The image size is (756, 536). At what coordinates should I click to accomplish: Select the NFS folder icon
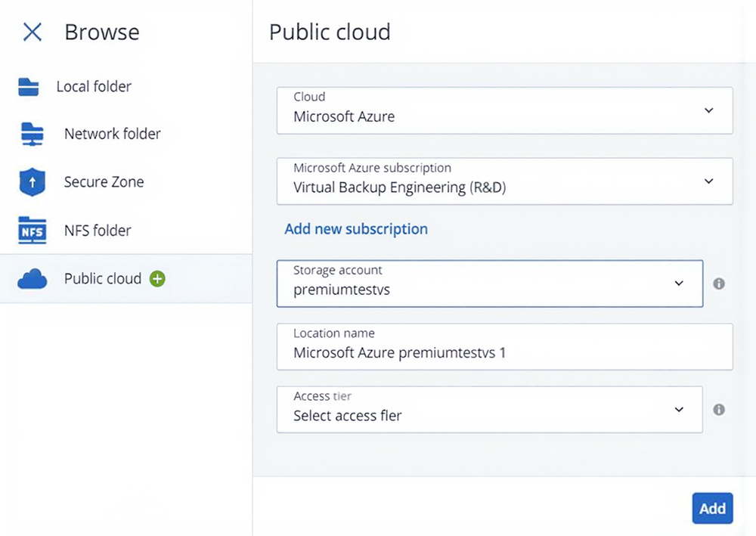31,231
